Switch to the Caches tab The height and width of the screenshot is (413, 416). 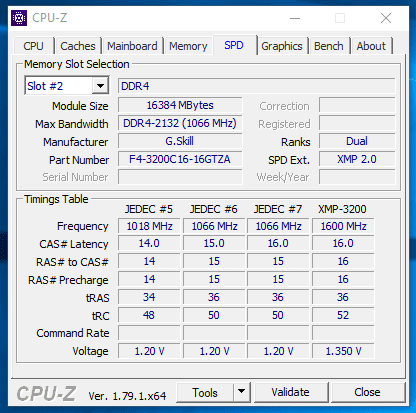78,46
